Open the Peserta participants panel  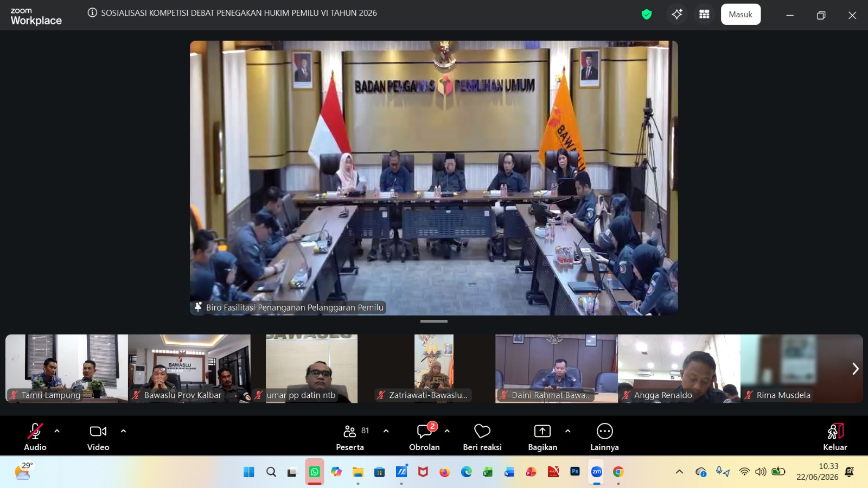350,437
